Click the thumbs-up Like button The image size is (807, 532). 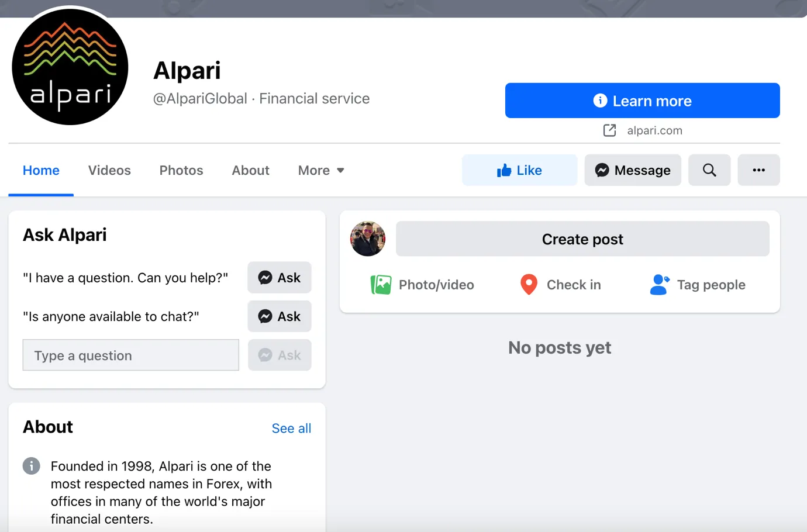[519, 170]
